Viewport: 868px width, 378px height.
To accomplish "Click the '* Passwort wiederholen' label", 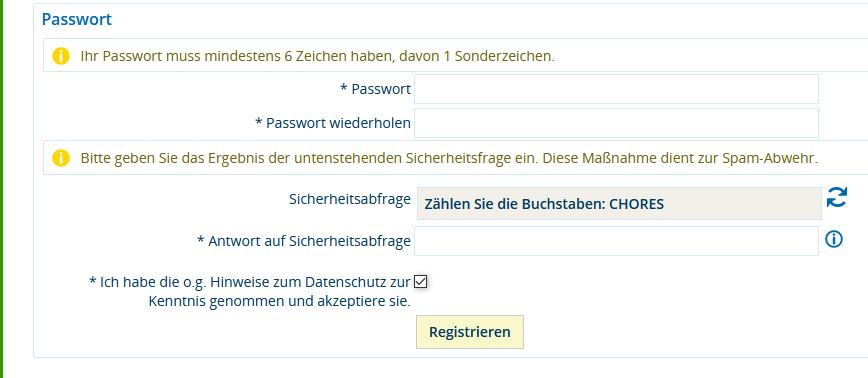I will click(333, 123).
